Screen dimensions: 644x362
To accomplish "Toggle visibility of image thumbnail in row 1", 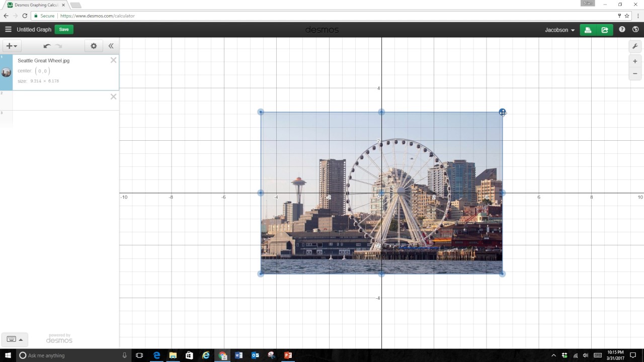I will click(x=6, y=72).
